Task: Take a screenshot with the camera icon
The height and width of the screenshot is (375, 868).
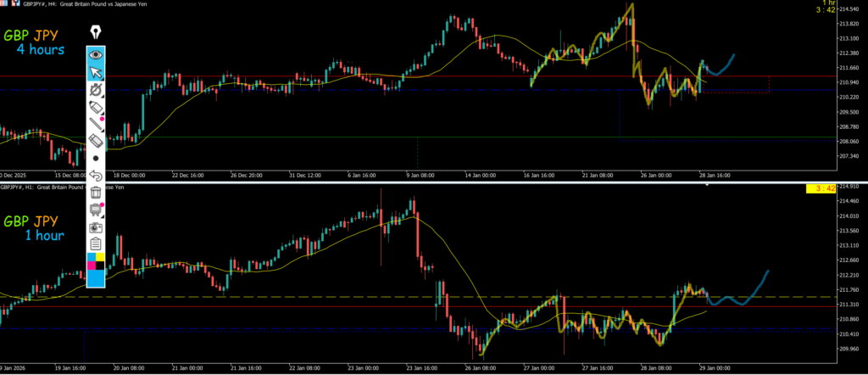Action: 96,227
